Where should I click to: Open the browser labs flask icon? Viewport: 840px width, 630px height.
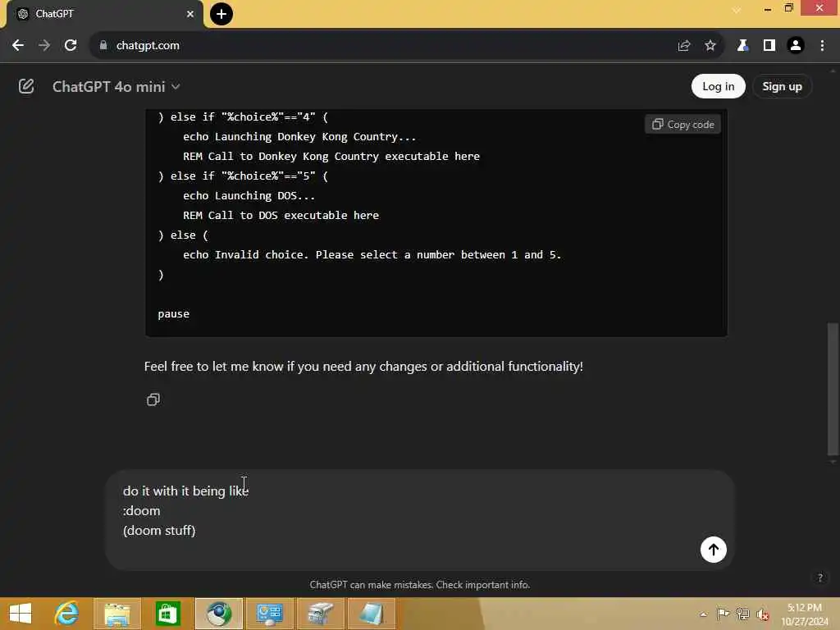click(742, 46)
